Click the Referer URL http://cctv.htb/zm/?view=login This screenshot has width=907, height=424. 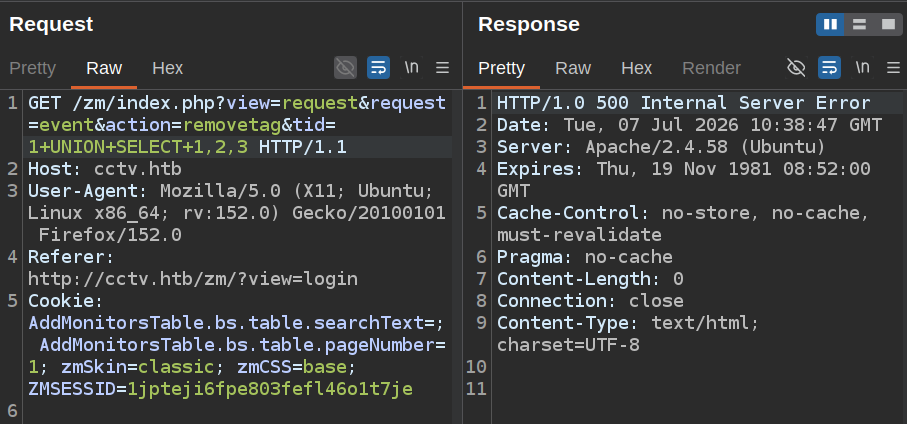(193, 279)
